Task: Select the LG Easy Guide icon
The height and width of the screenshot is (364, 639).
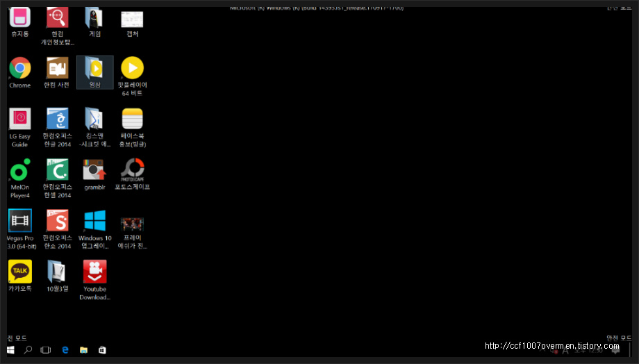Action: click(x=20, y=119)
